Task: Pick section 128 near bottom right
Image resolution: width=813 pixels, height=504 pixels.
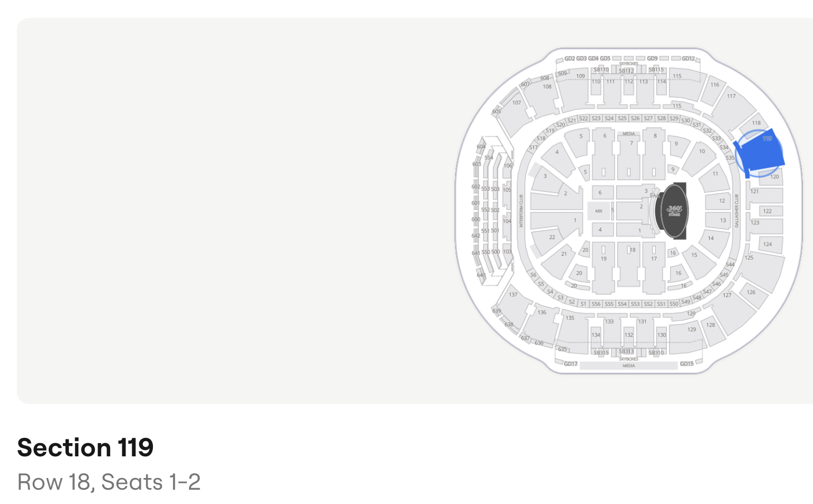Action: 712,330
